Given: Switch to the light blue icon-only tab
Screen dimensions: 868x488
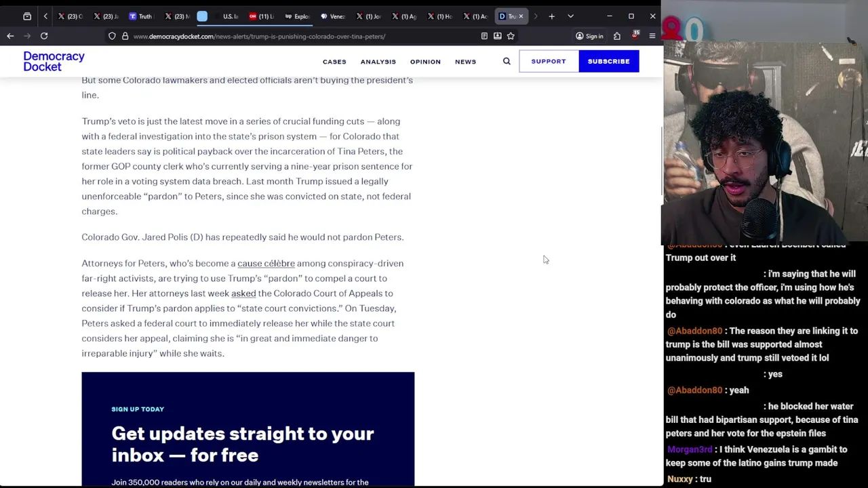Looking at the screenshot, I should (x=202, y=16).
